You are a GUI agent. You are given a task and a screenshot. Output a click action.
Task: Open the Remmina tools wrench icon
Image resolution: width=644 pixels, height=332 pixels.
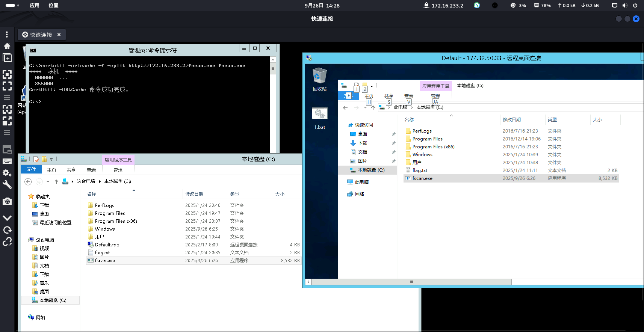[7, 184]
